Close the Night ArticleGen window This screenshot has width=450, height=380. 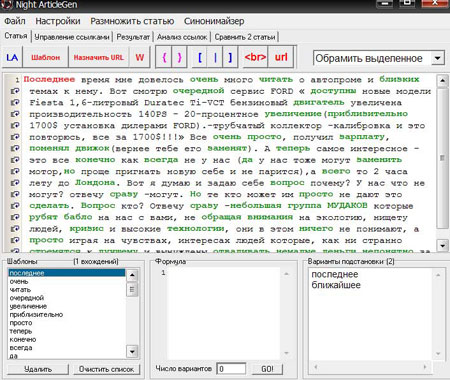click(x=435, y=4)
